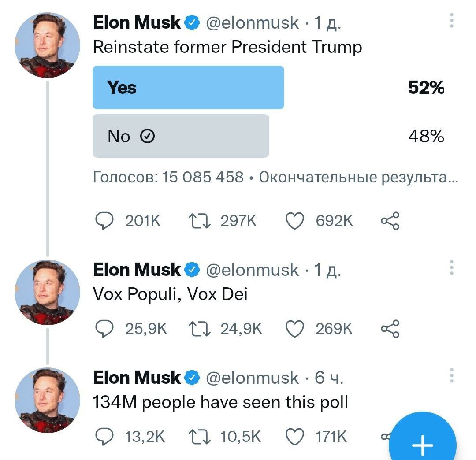Open more options for the 134M tweet

pyautogui.click(x=451, y=376)
